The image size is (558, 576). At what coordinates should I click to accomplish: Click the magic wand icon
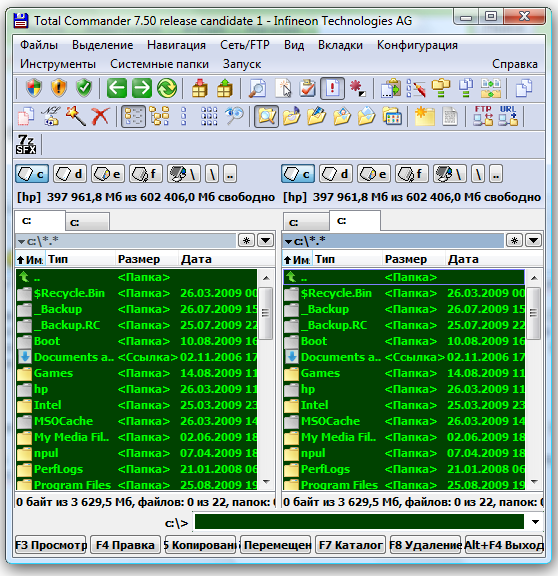click(76, 116)
